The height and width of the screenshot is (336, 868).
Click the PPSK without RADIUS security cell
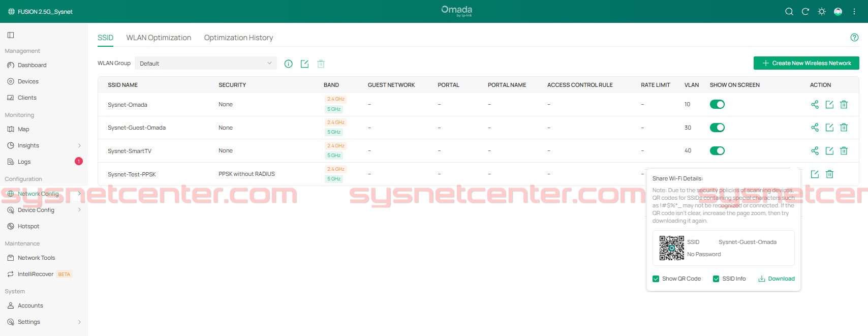click(x=246, y=174)
